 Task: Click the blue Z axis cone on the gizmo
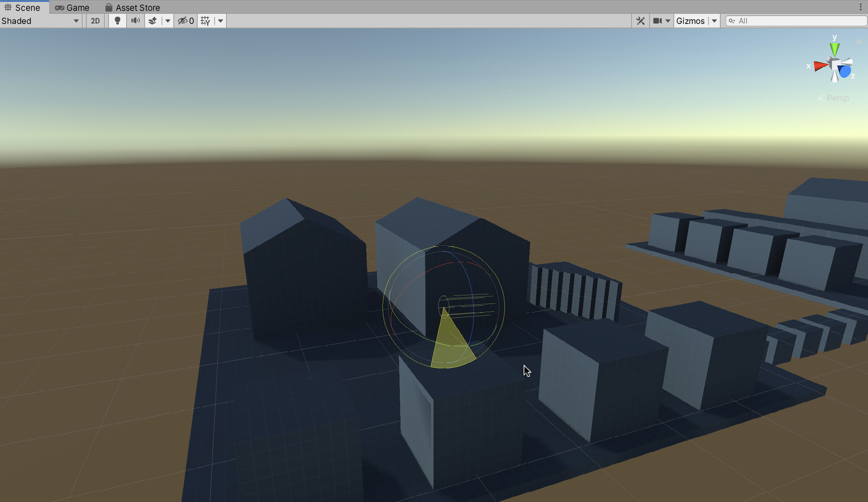coord(845,71)
